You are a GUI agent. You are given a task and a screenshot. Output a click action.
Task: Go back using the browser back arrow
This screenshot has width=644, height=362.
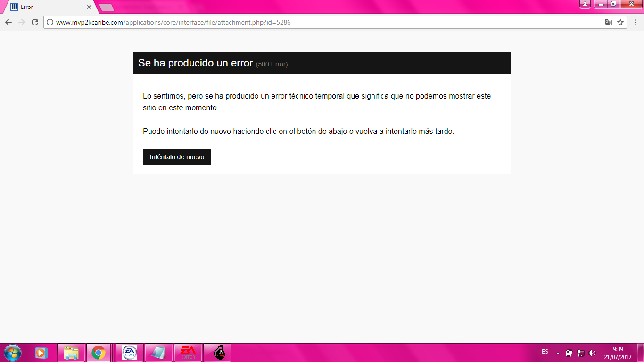click(x=8, y=22)
